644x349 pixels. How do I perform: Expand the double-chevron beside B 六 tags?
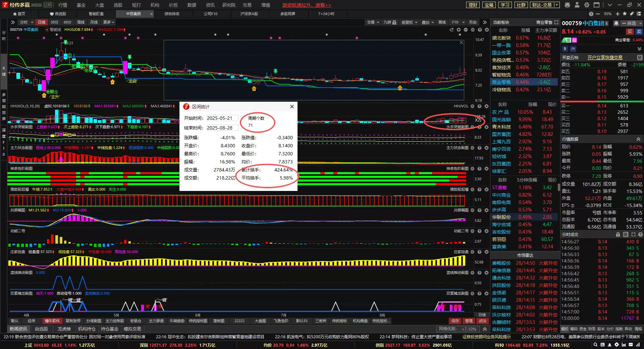tap(639, 49)
